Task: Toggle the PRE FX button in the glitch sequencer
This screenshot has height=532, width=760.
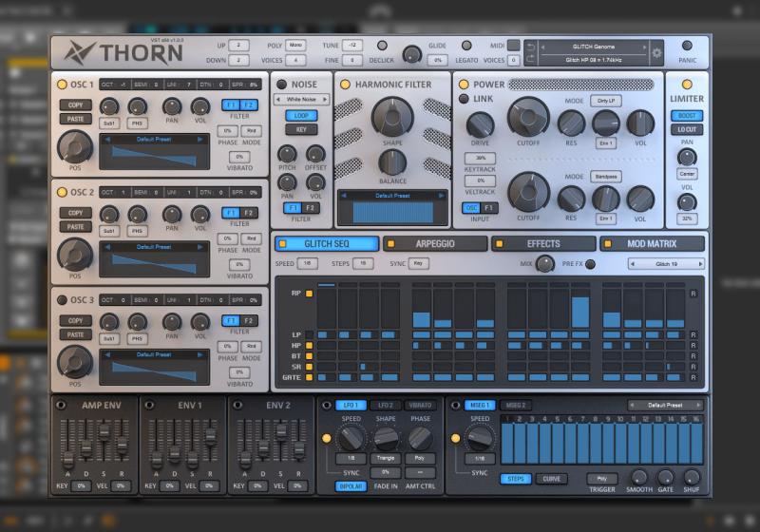Action: coord(590,264)
